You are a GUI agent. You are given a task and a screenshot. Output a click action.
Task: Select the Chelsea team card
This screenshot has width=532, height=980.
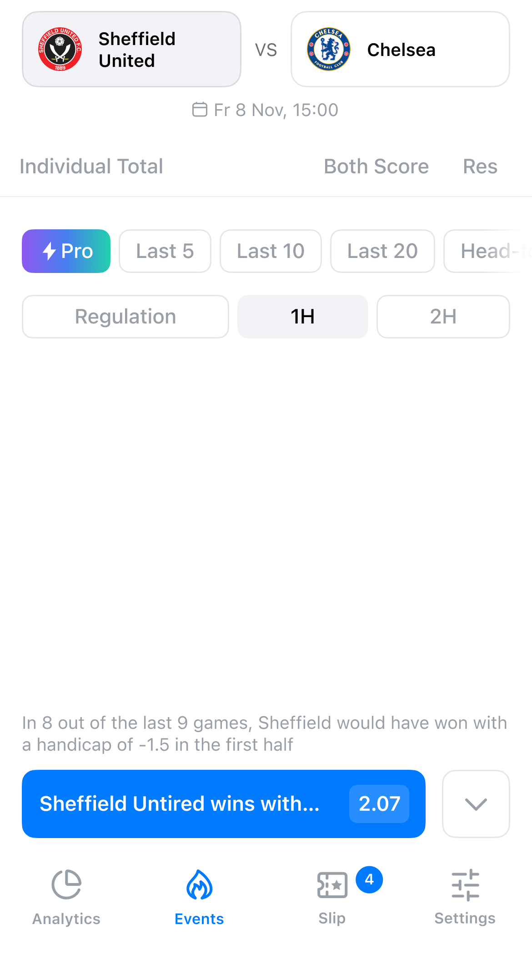(401, 49)
